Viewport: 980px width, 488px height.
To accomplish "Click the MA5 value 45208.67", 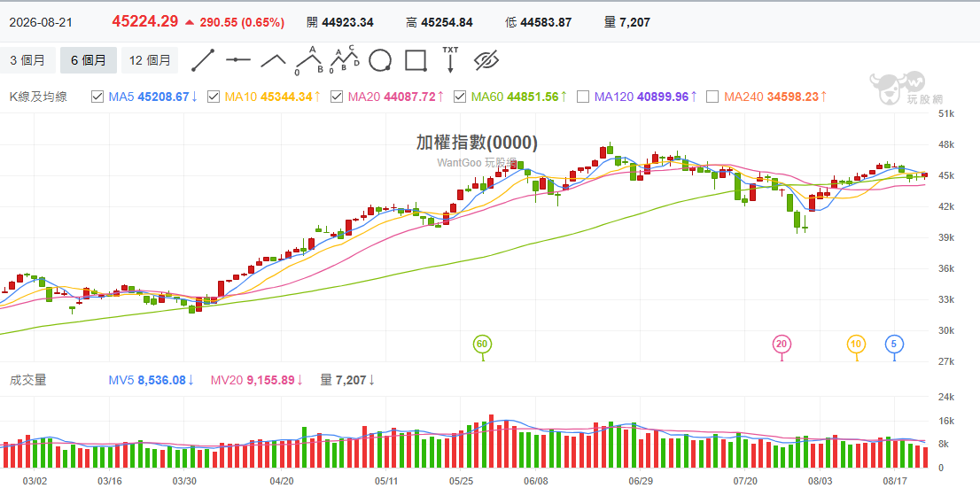I will click(x=163, y=97).
